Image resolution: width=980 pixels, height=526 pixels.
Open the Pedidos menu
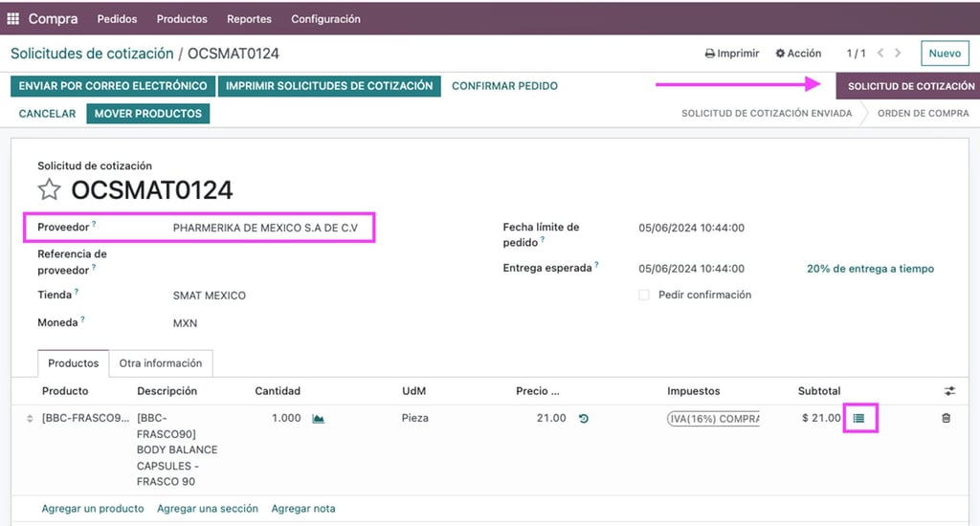pos(117,19)
